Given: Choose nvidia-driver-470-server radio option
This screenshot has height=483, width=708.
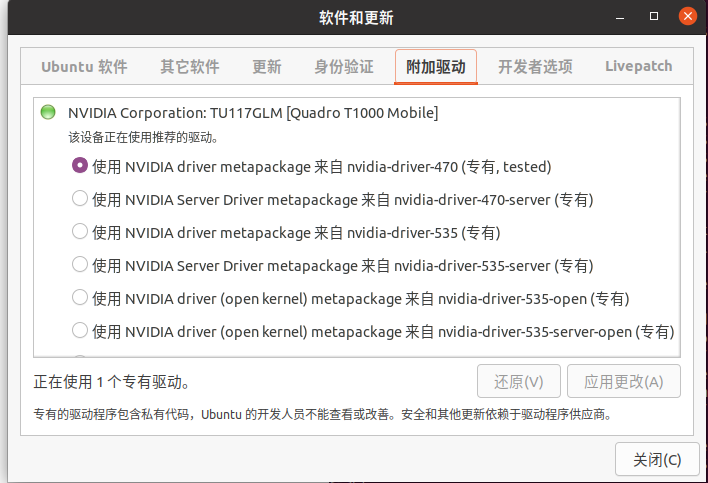Looking at the screenshot, I should pyautogui.click(x=80, y=198).
